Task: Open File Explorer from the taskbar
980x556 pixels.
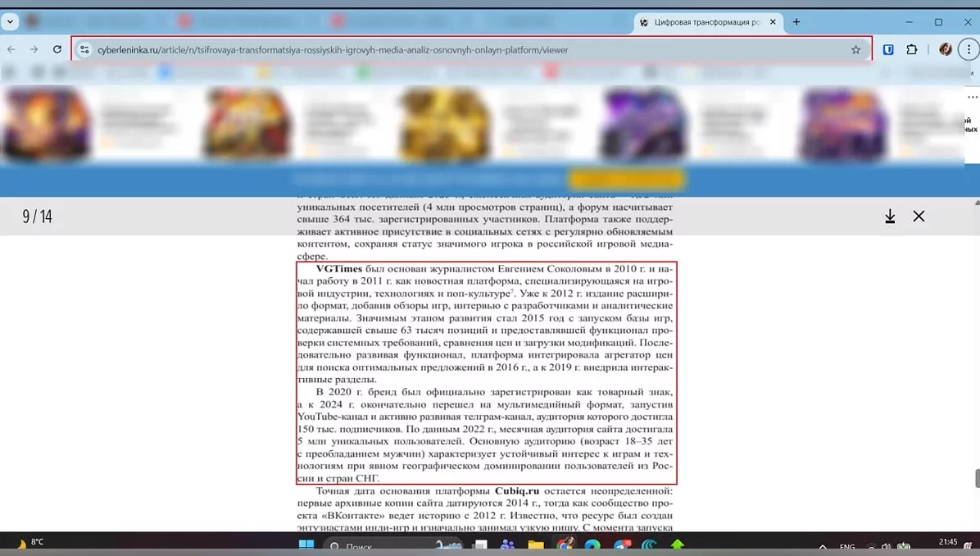Action: point(536,545)
